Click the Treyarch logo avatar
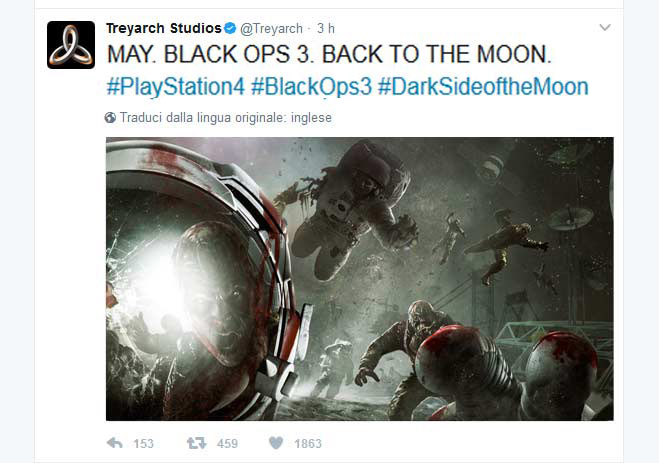659x463 pixels. (x=71, y=45)
